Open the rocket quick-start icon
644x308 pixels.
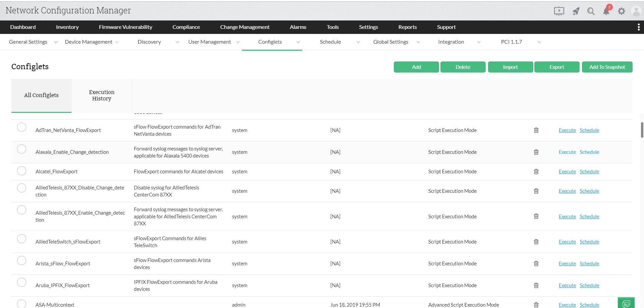pyautogui.click(x=576, y=11)
